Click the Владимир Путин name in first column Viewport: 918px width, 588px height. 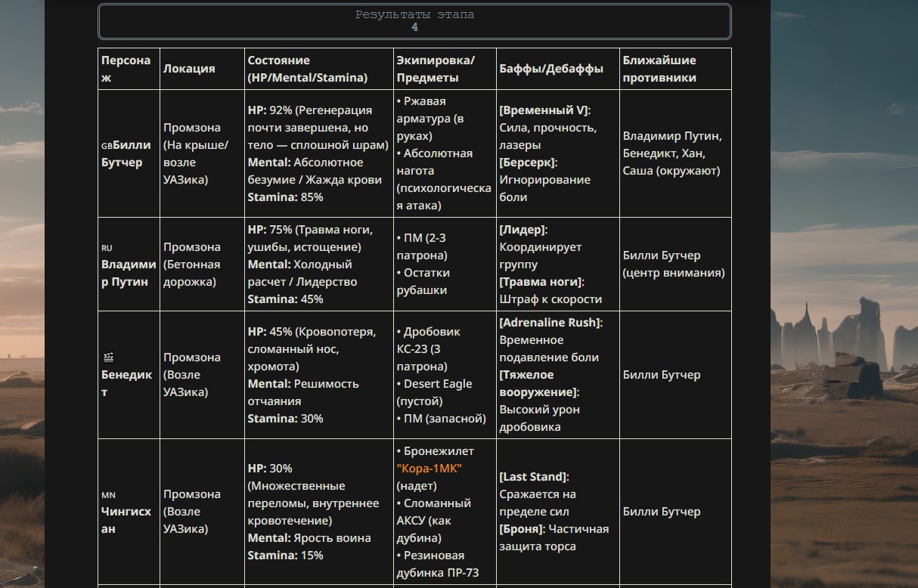pyautogui.click(x=129, y=273)
